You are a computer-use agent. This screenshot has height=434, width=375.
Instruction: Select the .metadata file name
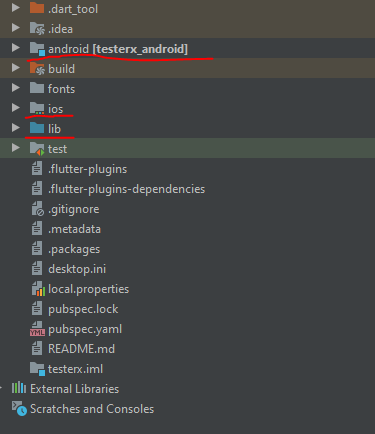(x=74, y=229)
